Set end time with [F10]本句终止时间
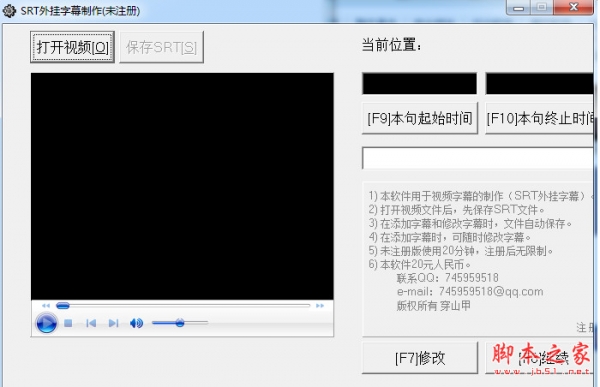This screenshot has width=600, height=387. 540,118
